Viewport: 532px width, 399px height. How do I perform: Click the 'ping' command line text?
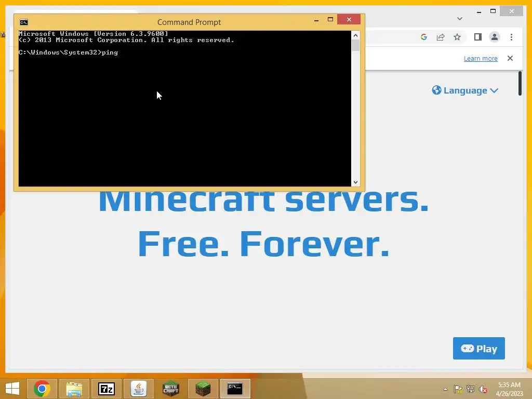tap(110, 52)
